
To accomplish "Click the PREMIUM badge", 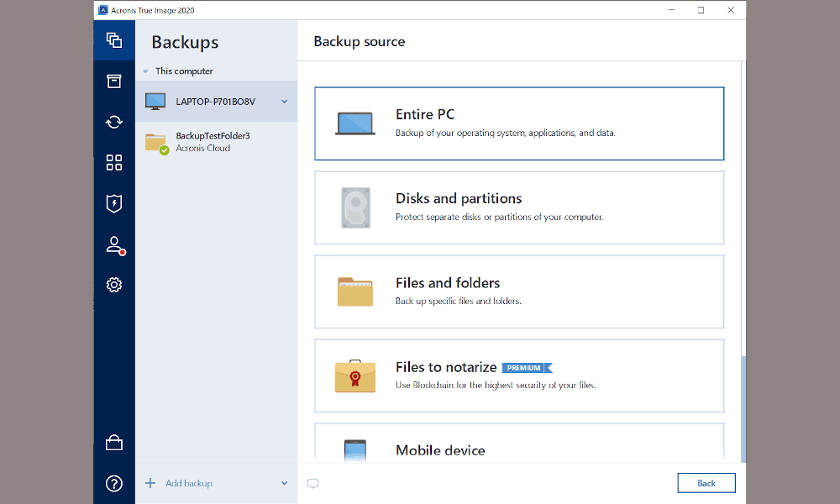I will (528, 368).
